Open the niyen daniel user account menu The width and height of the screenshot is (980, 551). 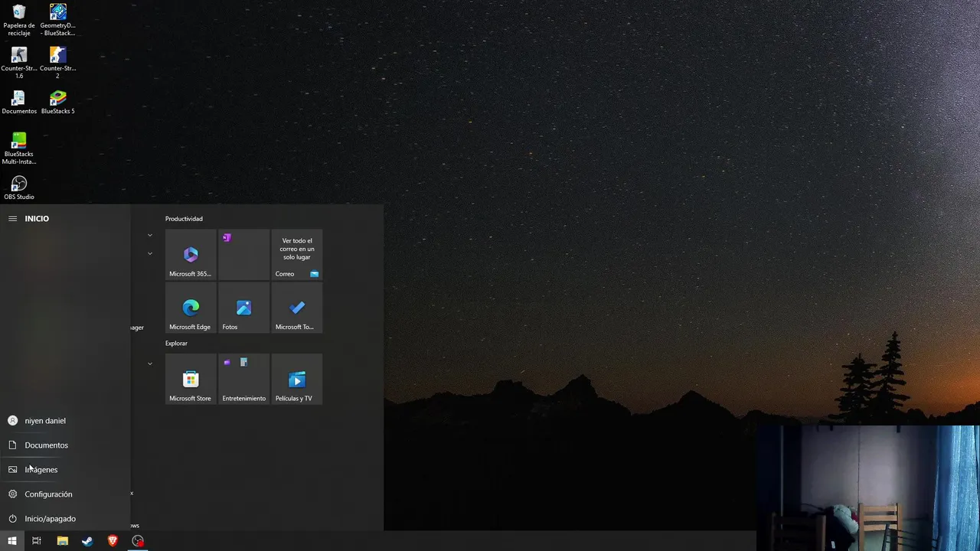[x=65, y=421]
